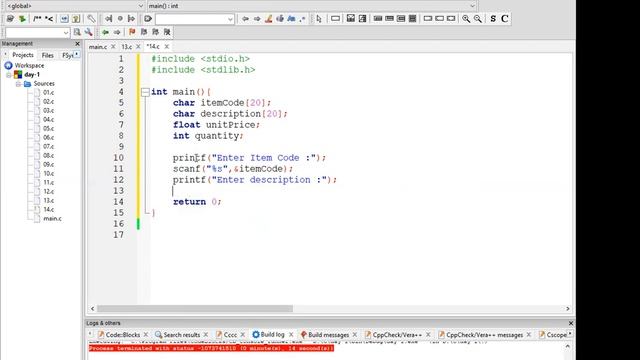Open the lower toolbar combo box dropdown
The width and height of the screenshot is (640, 360).
coord(66,32)
